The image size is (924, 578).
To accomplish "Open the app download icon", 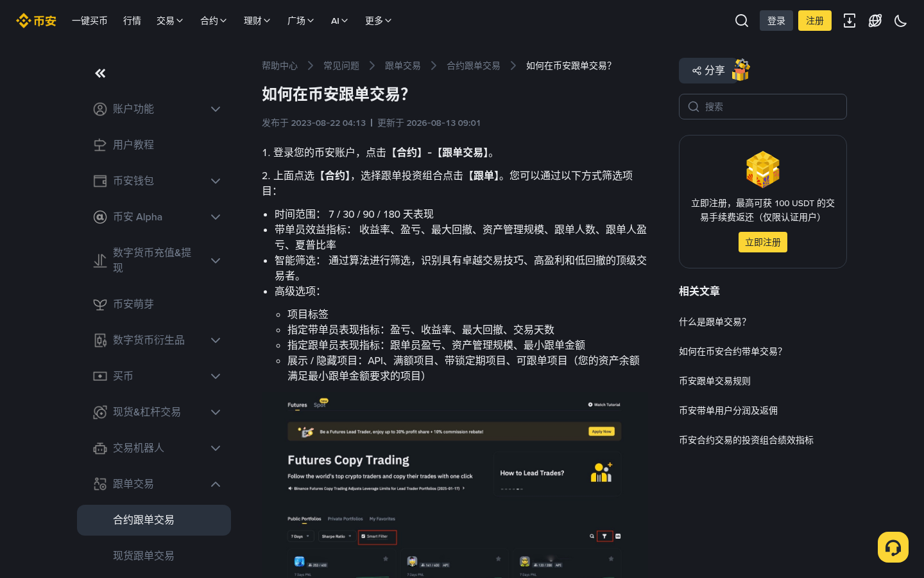I will 850,21.
